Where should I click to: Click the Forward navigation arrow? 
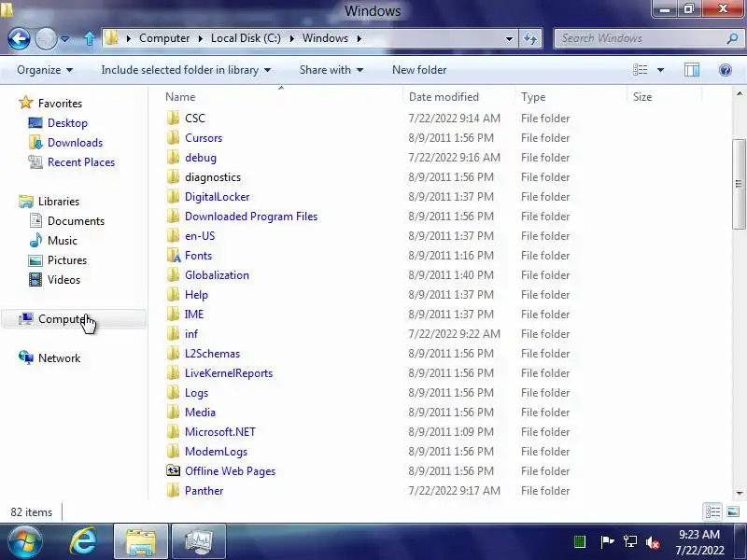coord(46,38)
